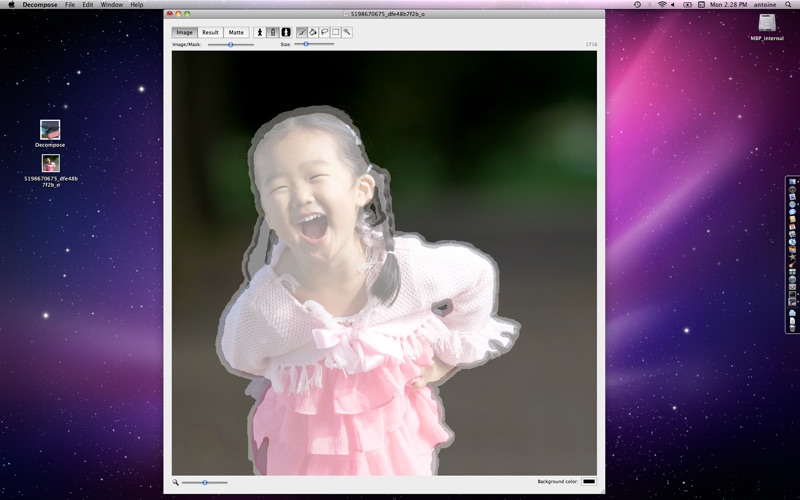Switch view to Result
The image size is (800, 500).
point(210,32)
